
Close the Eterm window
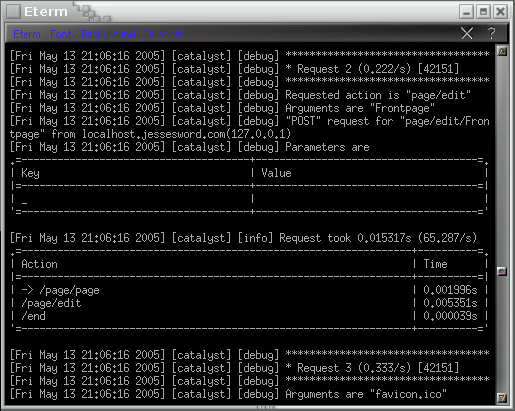500,12
